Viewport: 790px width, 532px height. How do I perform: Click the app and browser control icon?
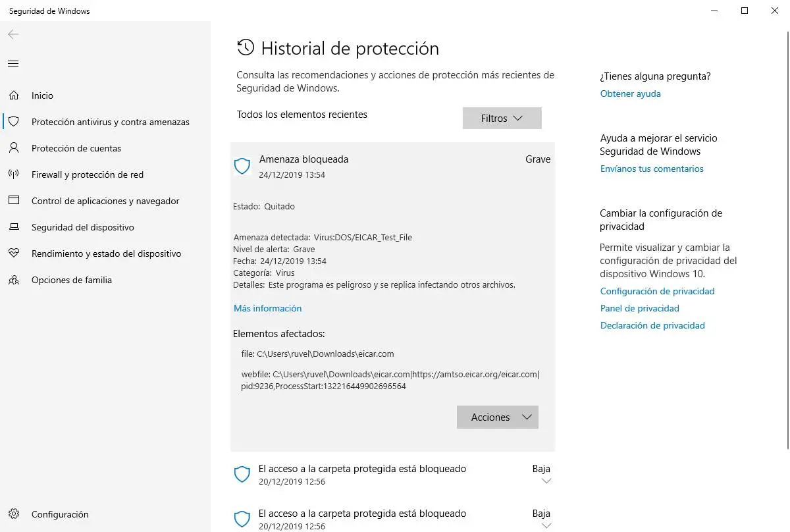pyautogui.click(x=14, y=201)
